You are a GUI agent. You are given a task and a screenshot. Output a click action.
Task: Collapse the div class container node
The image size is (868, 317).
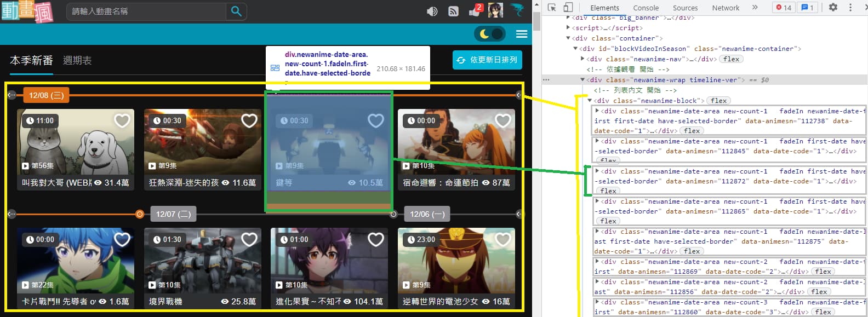[x=568, y=38]
